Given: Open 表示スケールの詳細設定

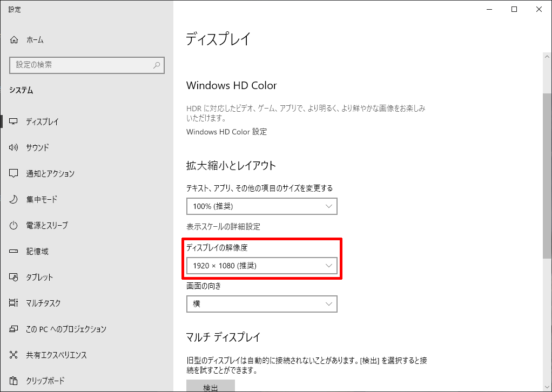Looking at the screenshot, I should pyautogui.click(x=224, y=226).
